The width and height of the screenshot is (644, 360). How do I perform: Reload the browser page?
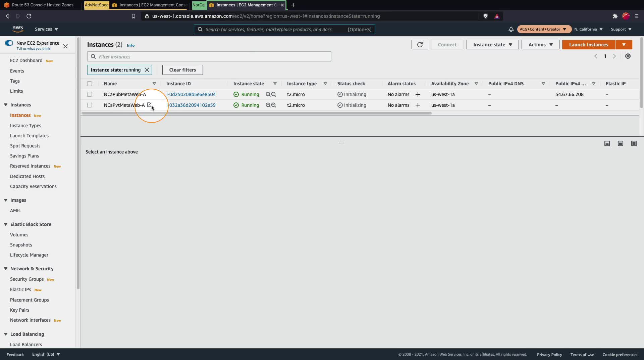tap(29, 16)
